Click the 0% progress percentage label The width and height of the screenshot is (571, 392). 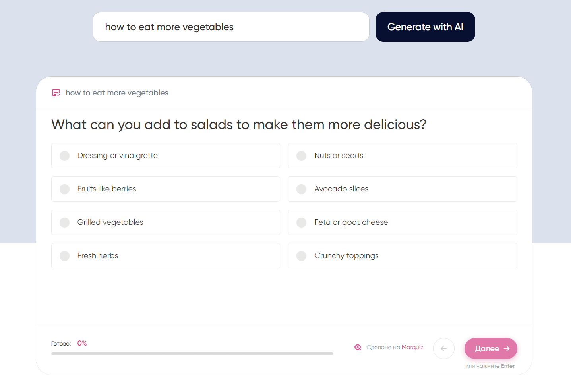(x=82, y=343)
